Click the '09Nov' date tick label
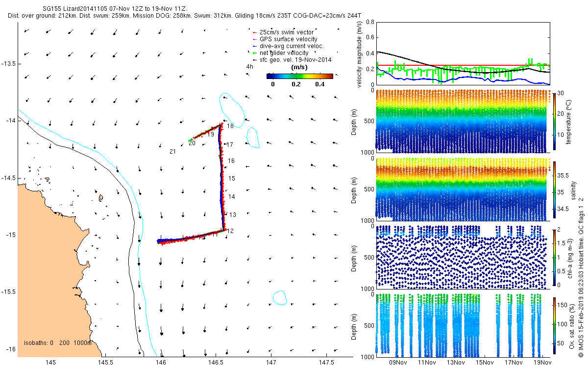This screenshot has height=368, width=588. tap(398, 363)
